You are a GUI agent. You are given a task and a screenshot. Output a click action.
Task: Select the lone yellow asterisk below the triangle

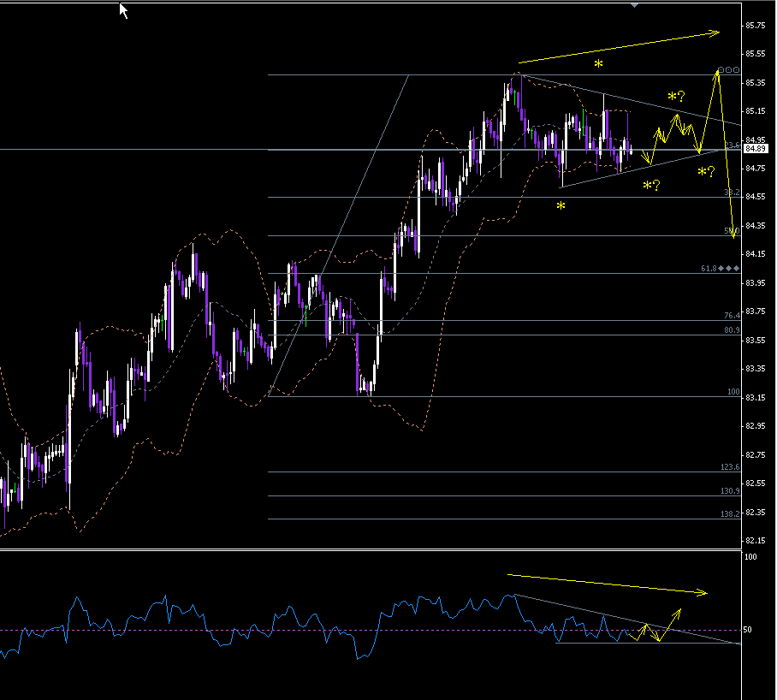coord(561,207)
